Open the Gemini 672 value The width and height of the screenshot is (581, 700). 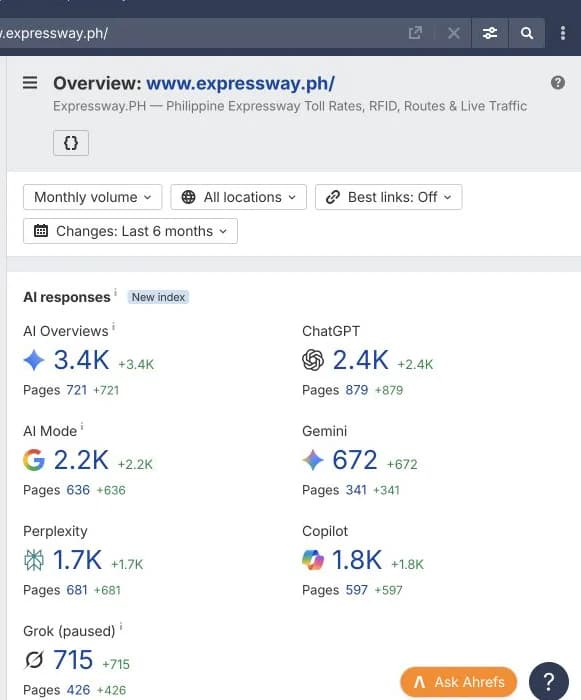355,460
